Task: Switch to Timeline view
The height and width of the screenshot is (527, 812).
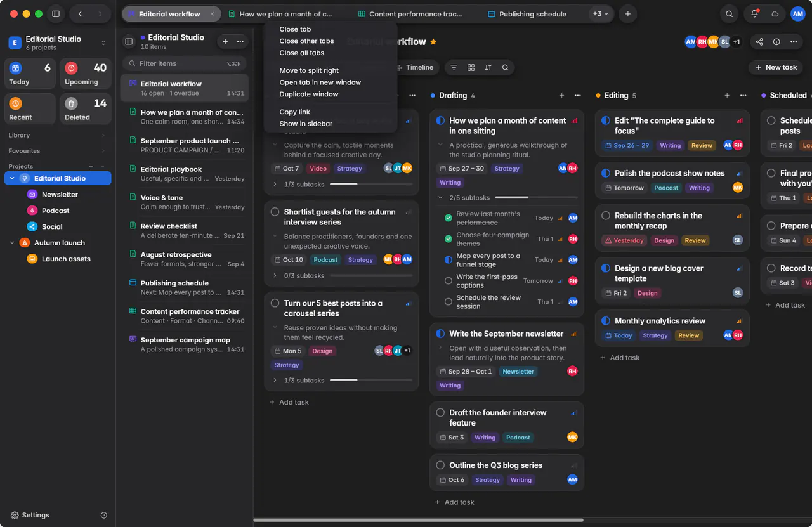Action: pyautogui.click(x=416, y=67)
